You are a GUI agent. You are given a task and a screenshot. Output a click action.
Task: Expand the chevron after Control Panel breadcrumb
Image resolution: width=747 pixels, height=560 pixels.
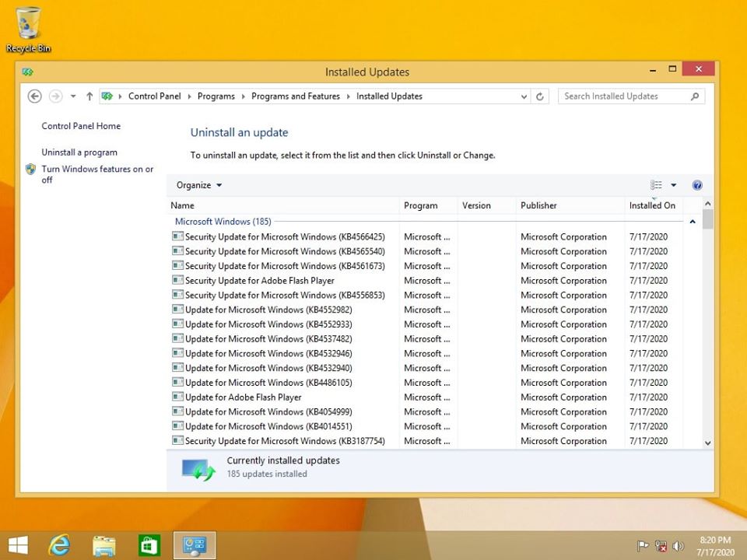(x=189, y=96)
